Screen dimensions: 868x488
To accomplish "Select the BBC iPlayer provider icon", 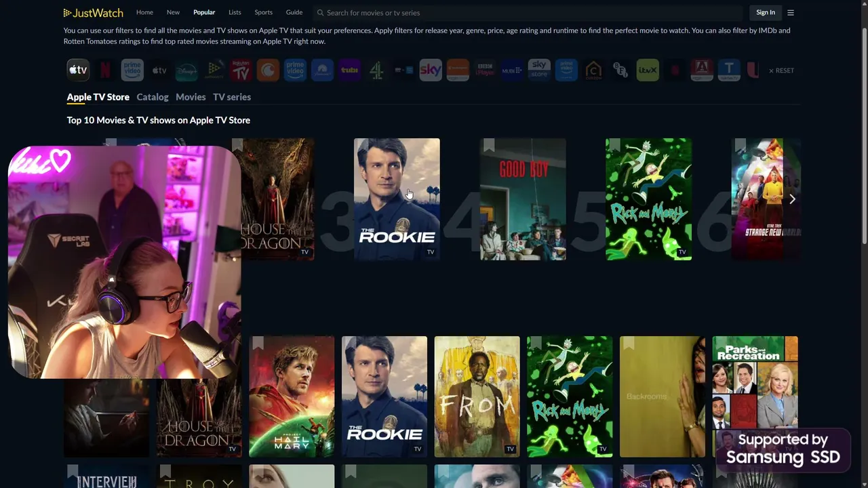I will pos(485,70).
